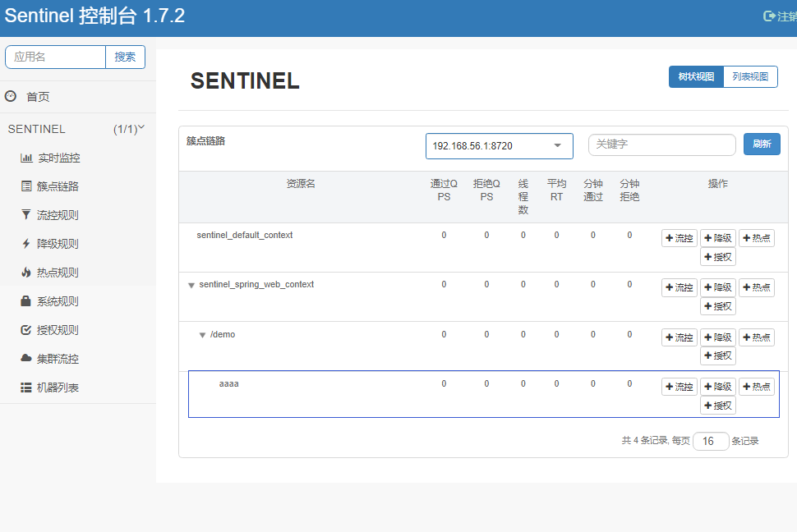Add 降级 rule for sentinel_spring_web_context

(x=717, y=287)
